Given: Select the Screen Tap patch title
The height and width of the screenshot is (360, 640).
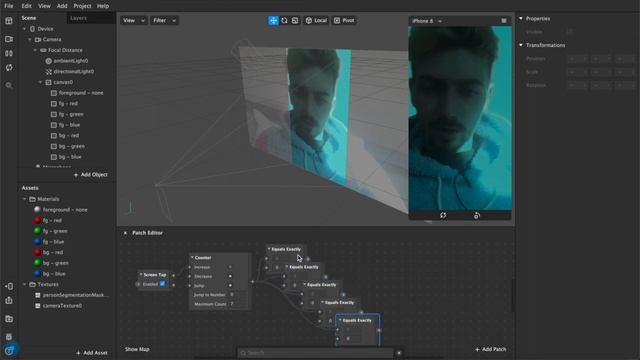Looking at the screenshot, I should pos(155,275).
